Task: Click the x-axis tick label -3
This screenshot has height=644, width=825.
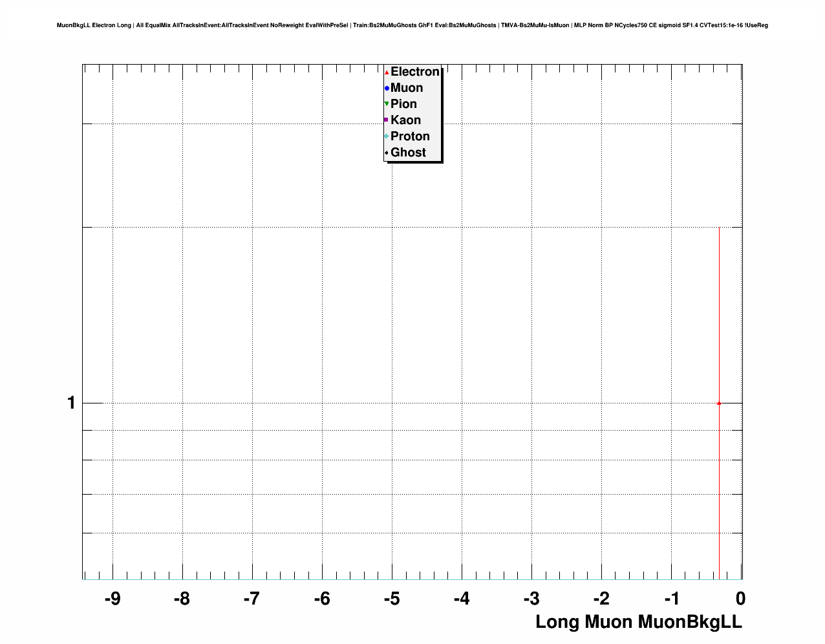Action: click(531, 599)
